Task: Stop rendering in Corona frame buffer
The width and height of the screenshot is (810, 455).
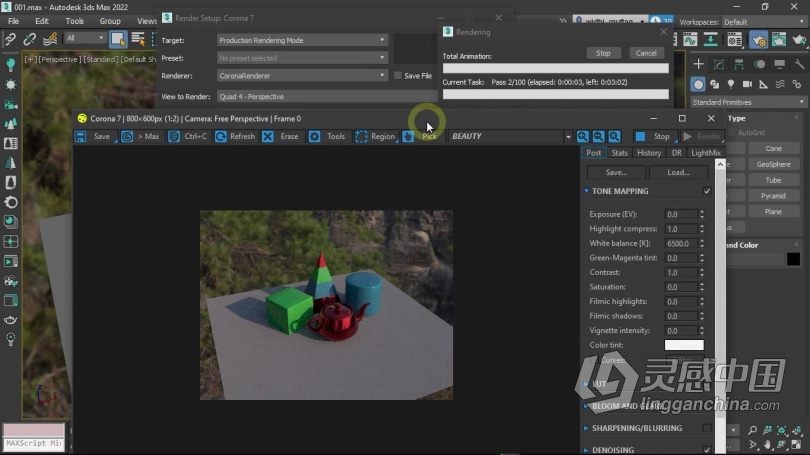Action: [x=655, y=136]
